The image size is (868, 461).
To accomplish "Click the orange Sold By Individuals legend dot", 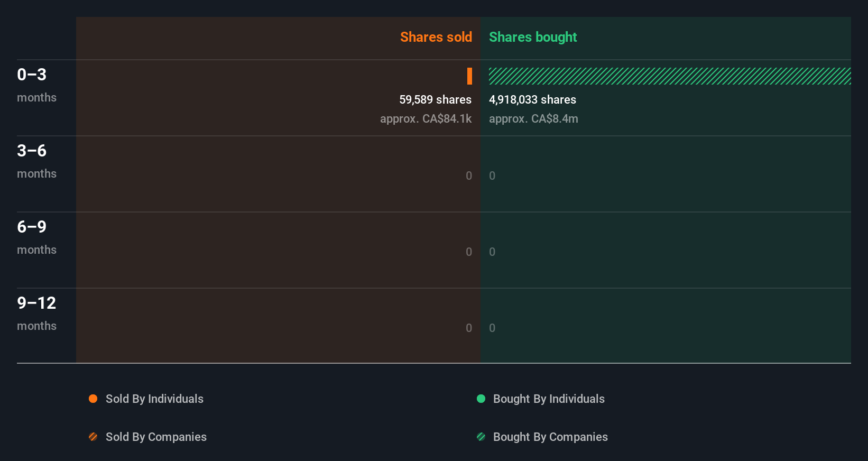I will click(x=93, y=399).
